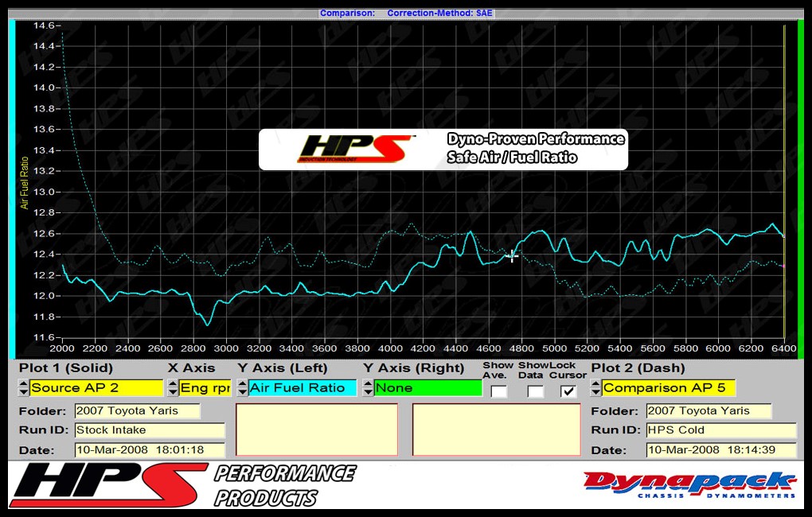Click the Y Axis (Left) heading label
The image size is (812, 517).
(x=283, y=368)
